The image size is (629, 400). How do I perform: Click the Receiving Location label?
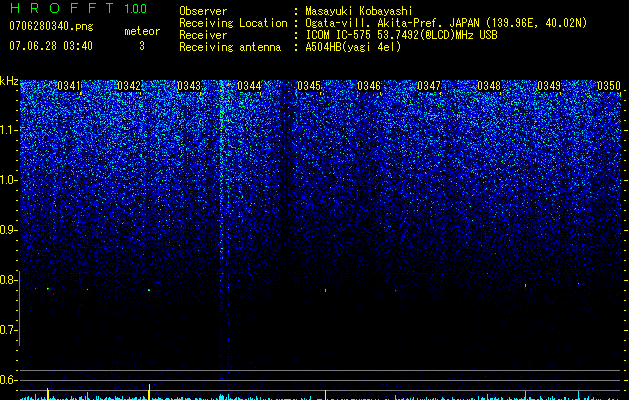233,23
